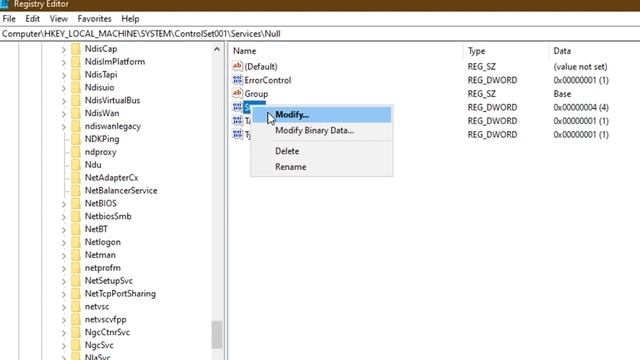Choose Modify... from the context menu
The width and height of the screenshot is (640, 360).
coord(322,115)
